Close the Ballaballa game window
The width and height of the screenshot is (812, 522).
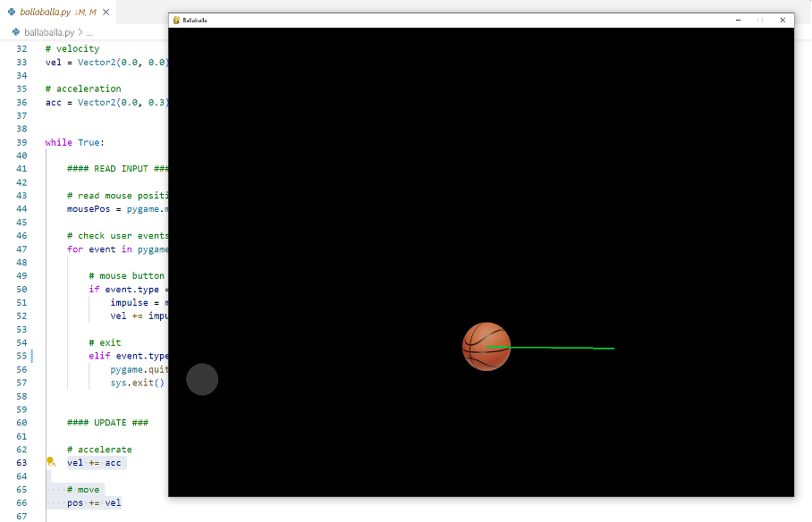(x=782, y=20)
